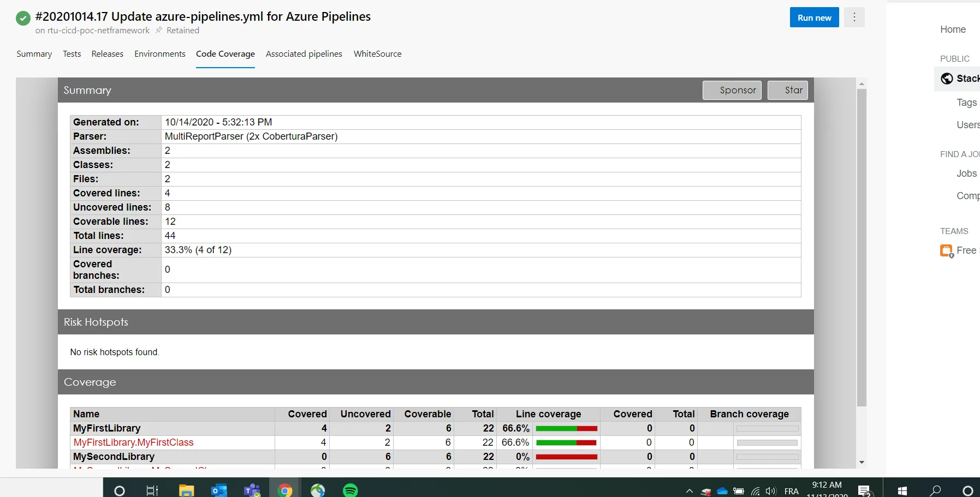Click the Cortana circle beside Task View
The image size is (980, 497).
click(120, 490)
